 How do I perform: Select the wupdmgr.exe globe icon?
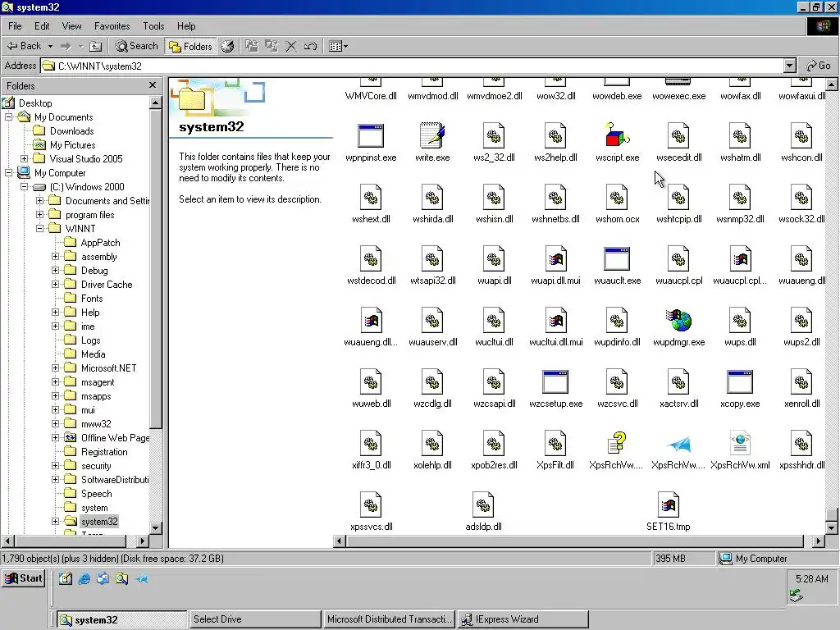(x=678, y=321)
